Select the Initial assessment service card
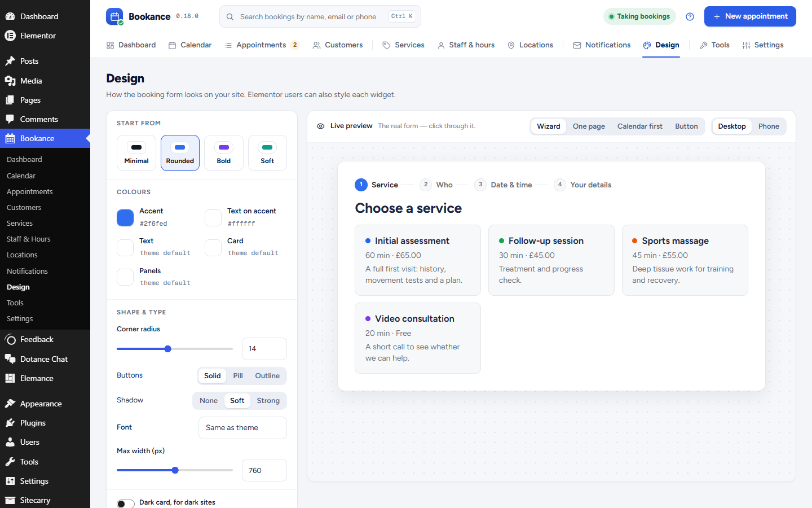 click(x=418, y=260)
